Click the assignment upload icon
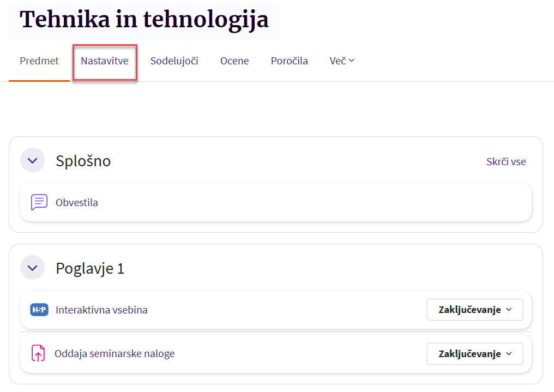Screen dimensions: 554x392 (x=38, y=354)
